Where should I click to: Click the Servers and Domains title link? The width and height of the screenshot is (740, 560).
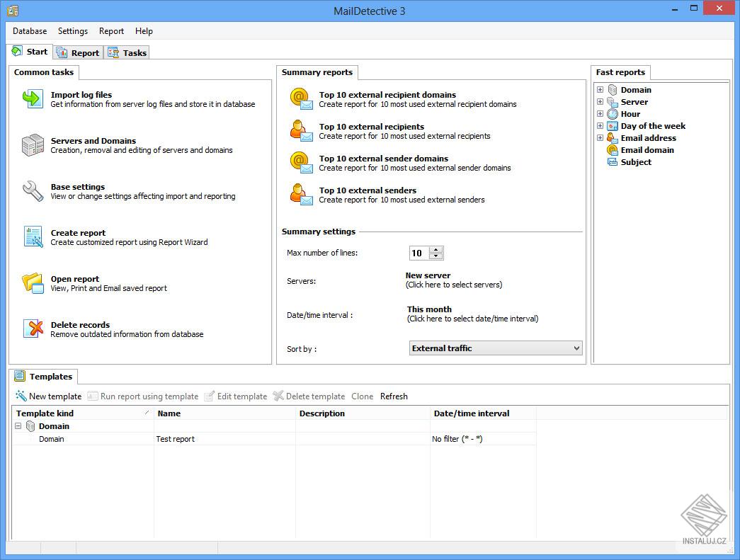[x=93, y=141]
